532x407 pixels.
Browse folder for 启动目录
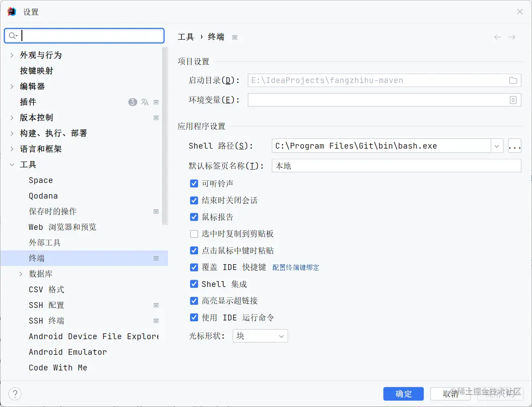(513, 80)
